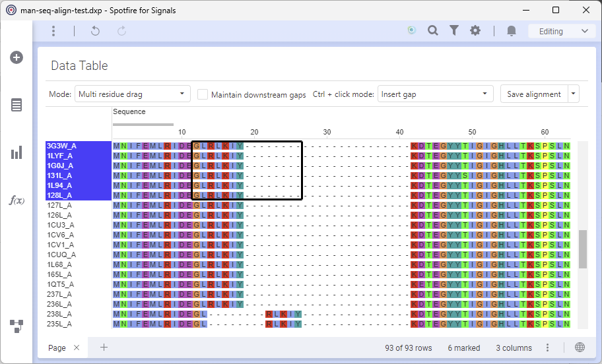Click the undo arrow
The height and width of the screenshot is (364, 602).
tap(95, 31)
